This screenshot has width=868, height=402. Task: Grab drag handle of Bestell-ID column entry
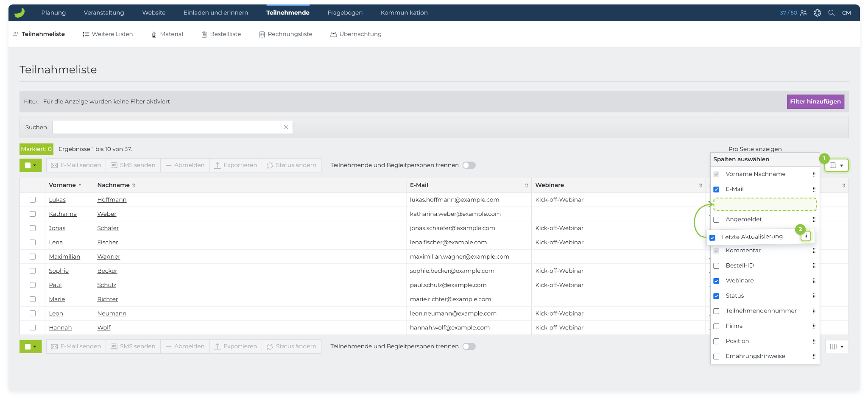(x=814, y=266)
